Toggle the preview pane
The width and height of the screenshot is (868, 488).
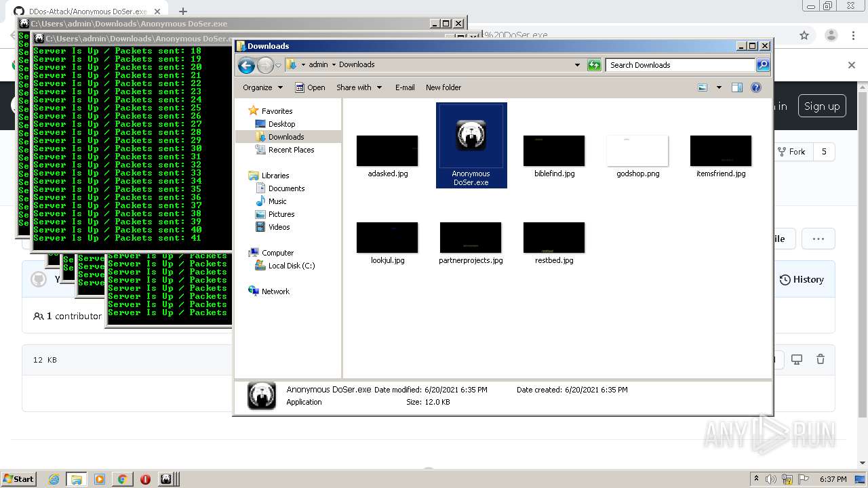pos(737,87)
